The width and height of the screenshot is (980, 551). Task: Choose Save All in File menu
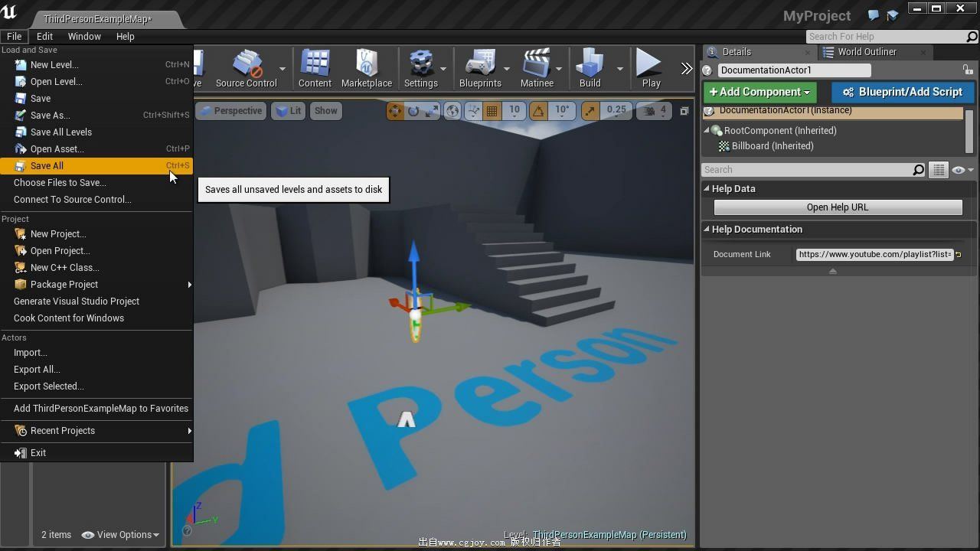click(96, 166)
